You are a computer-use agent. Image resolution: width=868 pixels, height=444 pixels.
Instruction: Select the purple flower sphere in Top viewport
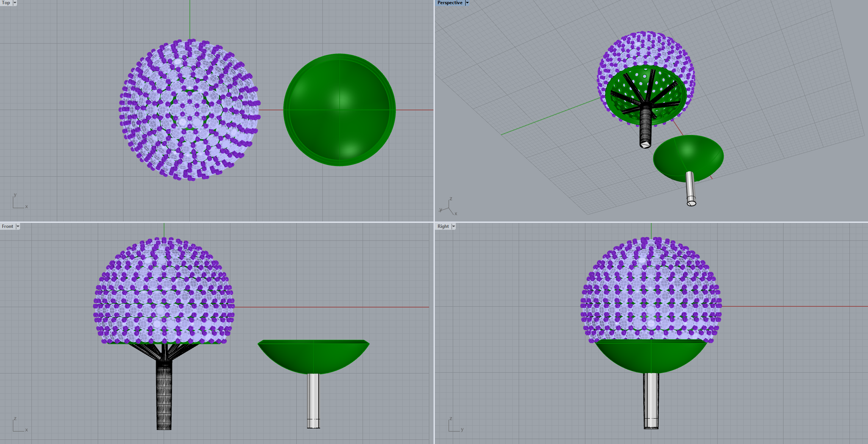(x=189, y=110)
